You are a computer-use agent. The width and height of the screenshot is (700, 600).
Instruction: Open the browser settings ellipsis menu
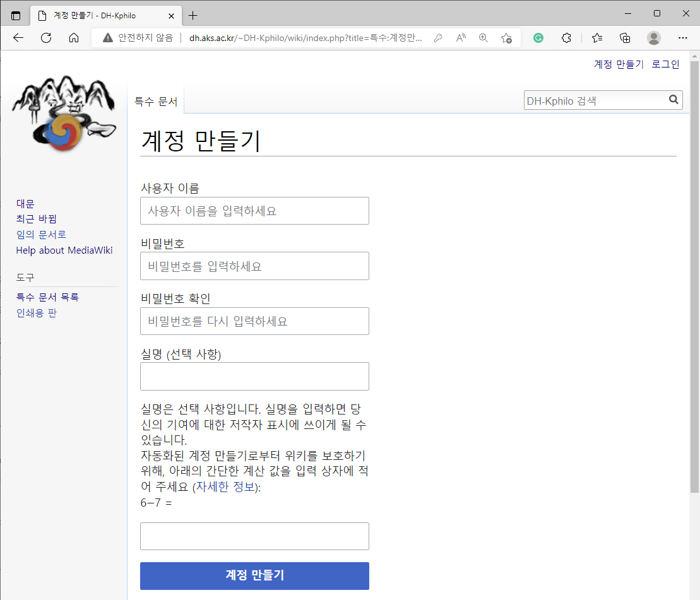682,38
